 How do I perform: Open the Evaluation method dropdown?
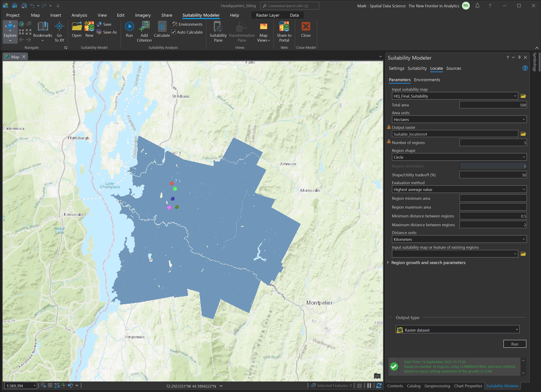pyautogui.click(x=459, y=189)
